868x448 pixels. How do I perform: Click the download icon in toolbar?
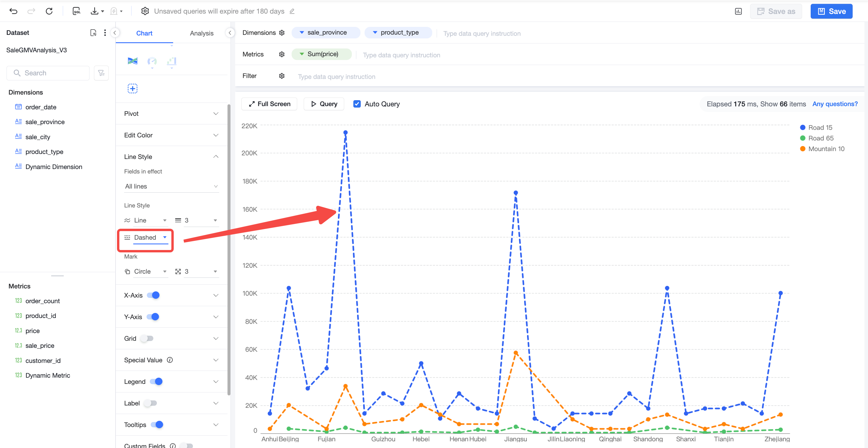click(95, 11)
